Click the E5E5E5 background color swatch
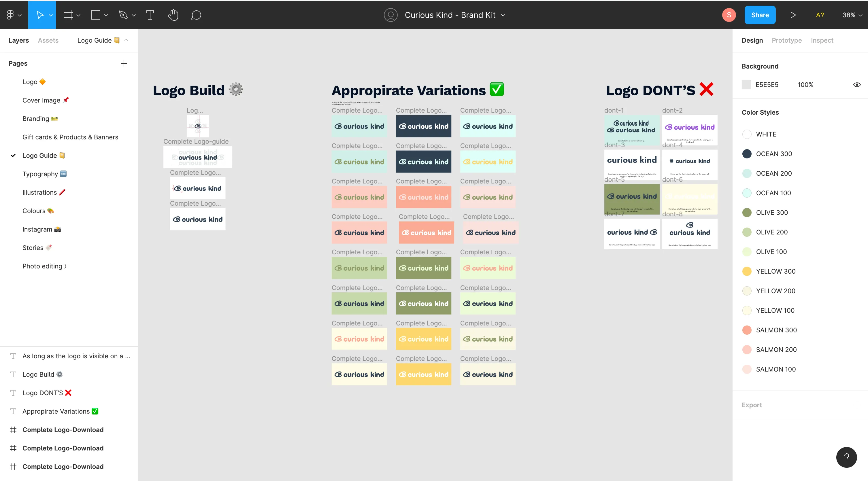Viewport: 868px width, 481px height. (x=746, y=85)
